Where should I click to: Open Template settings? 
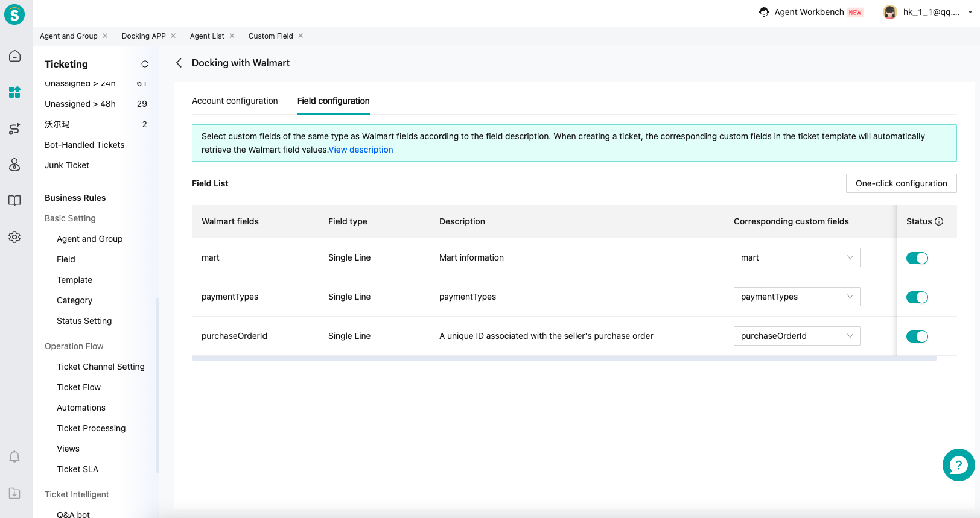[x=75, y=280]
